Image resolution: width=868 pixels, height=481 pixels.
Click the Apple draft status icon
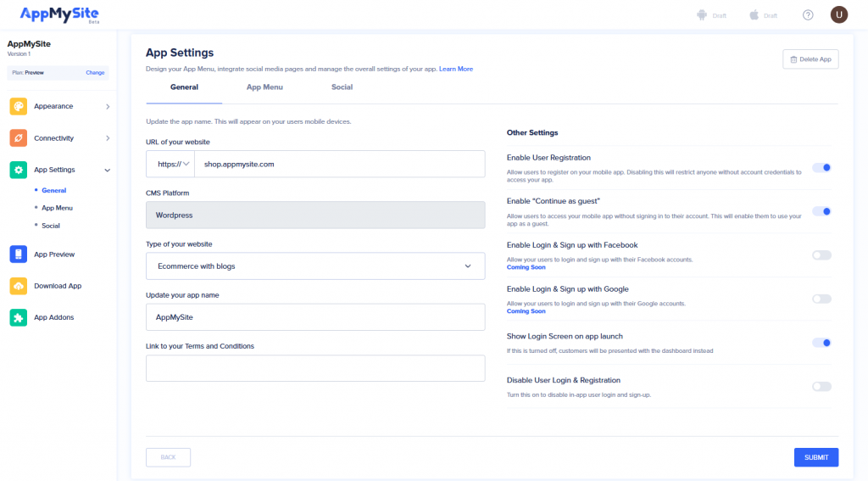coord(754,15)
